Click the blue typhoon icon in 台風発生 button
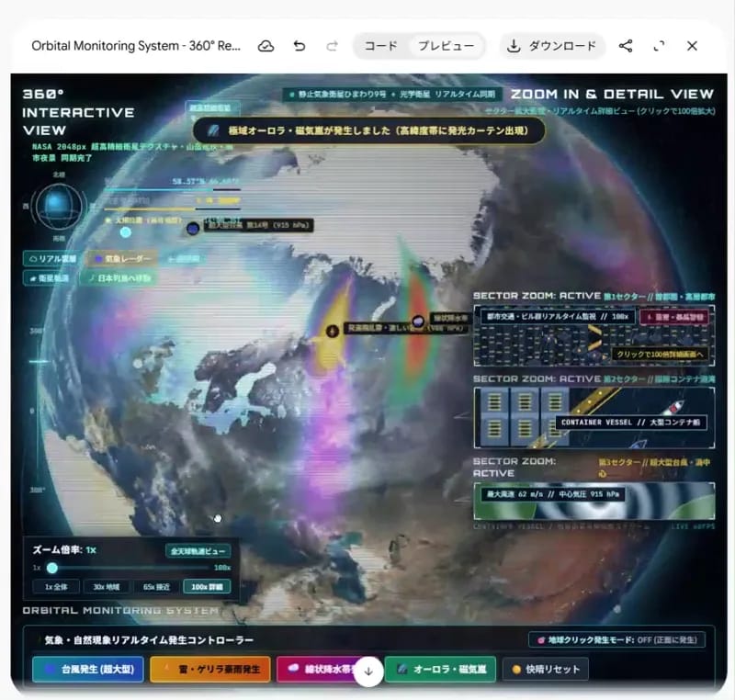735x700 pixels. (50, 669)
